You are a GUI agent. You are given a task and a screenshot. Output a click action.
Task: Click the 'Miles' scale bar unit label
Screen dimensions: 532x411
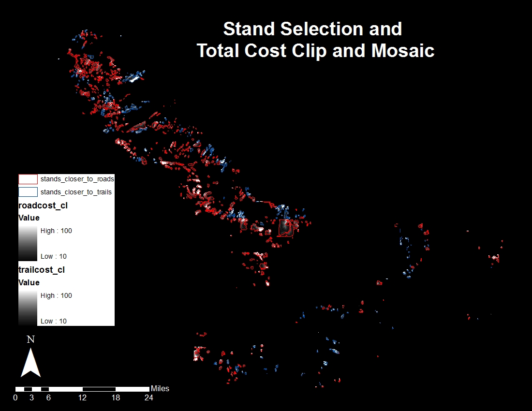pos(160,389)
